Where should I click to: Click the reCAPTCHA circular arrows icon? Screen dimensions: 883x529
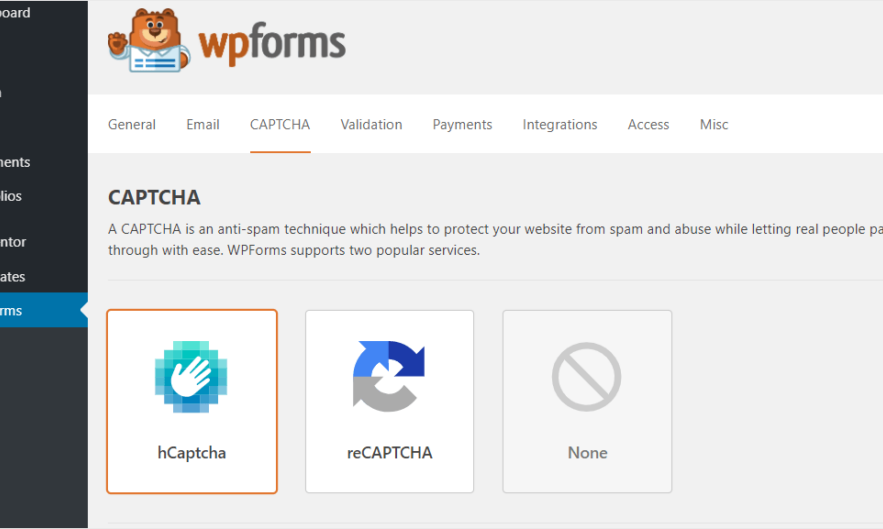(389, 377)
